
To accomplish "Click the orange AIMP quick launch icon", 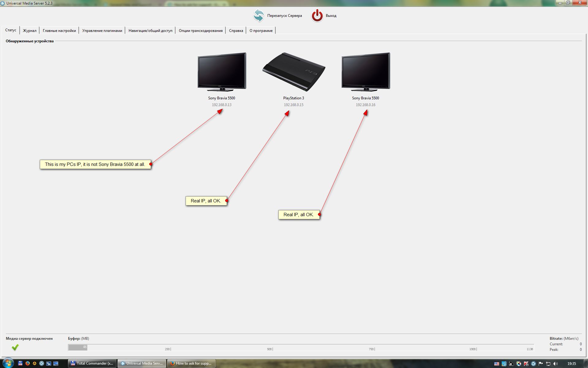I will (x=35, y=363).
